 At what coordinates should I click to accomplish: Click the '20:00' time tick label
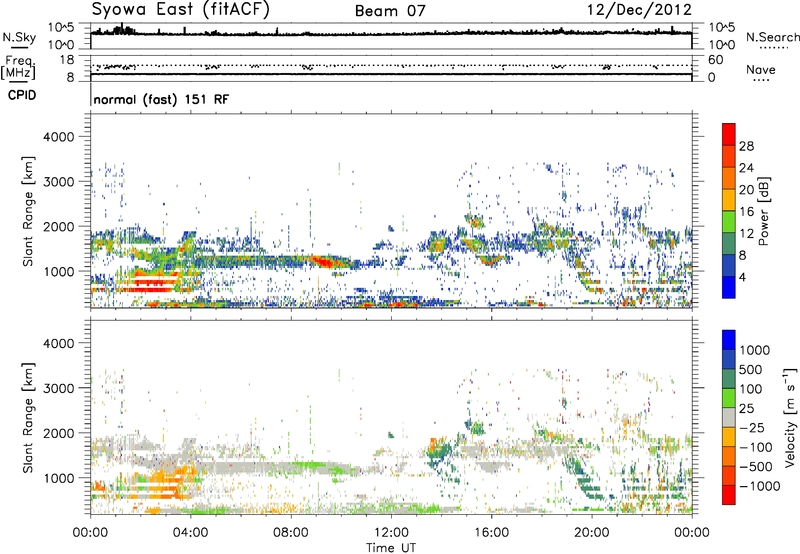point(592,533)
